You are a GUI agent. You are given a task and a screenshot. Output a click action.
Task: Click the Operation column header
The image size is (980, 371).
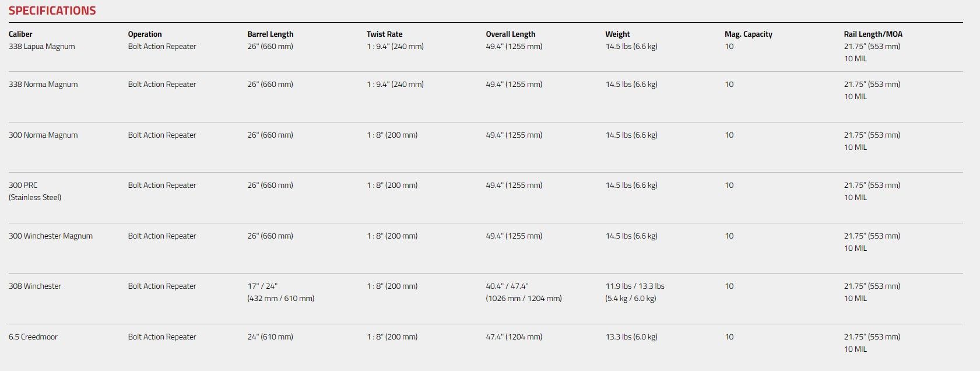click(x=145, y=34)
